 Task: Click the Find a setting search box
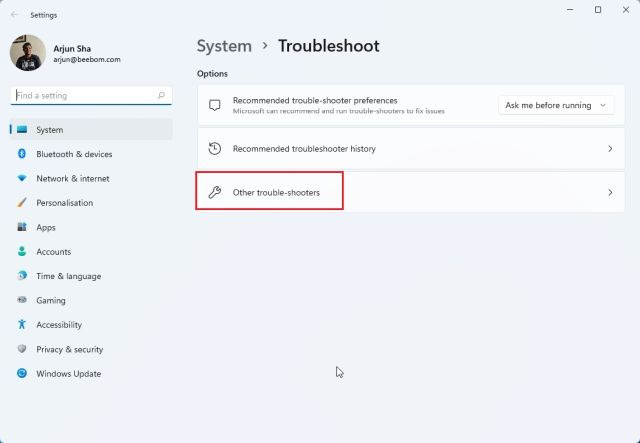91,96
